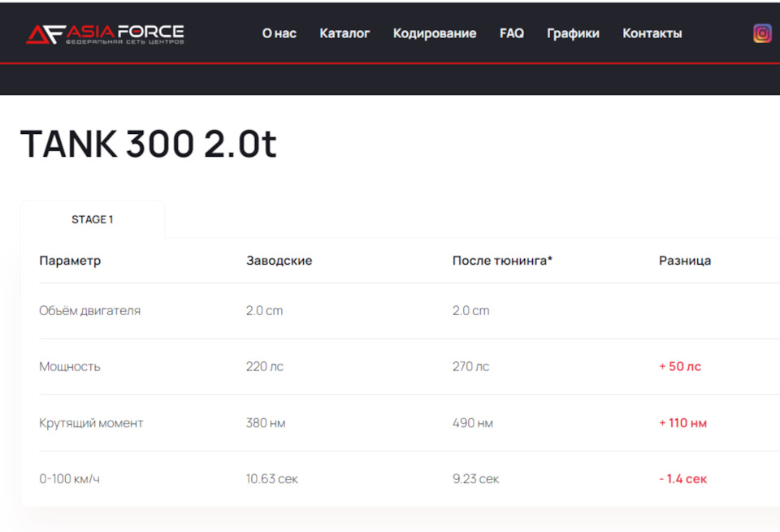The width and height of the screenshot is (780, 532).
Task: Click the tuned value 270 лс
Action: [470, 366]
